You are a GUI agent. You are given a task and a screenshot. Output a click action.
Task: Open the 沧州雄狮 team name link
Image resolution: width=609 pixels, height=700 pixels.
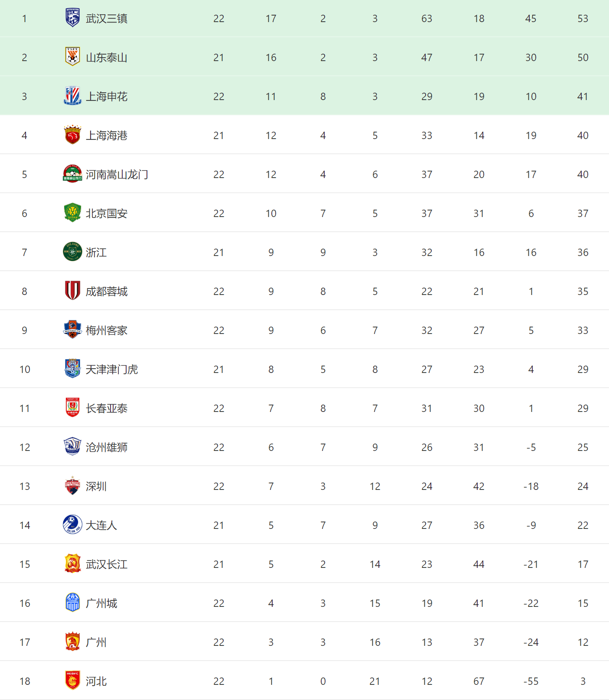tap(107, 447)
